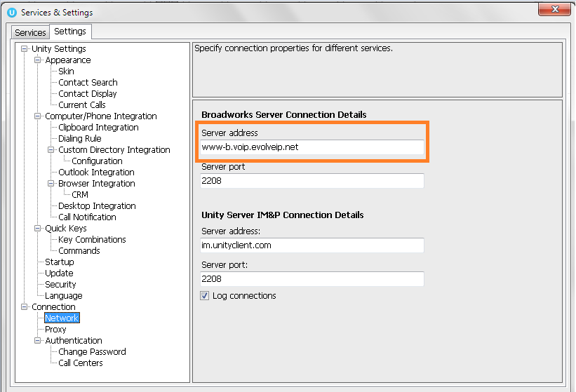576x392 pixels.
Task: Click the Broadworks Server port field
Action: [x=312, y=181]
